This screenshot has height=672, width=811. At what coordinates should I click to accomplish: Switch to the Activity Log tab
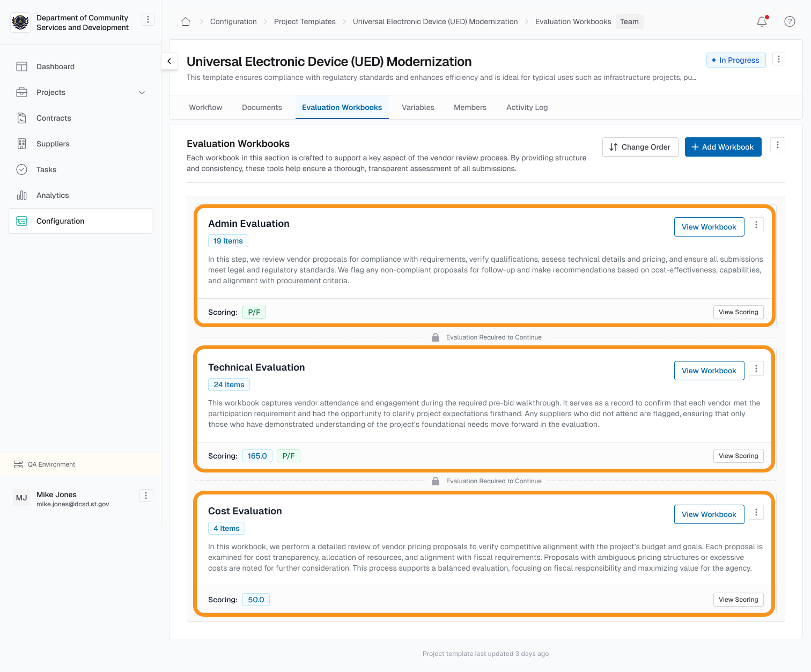pyautogui.click(x=527, y=107)
